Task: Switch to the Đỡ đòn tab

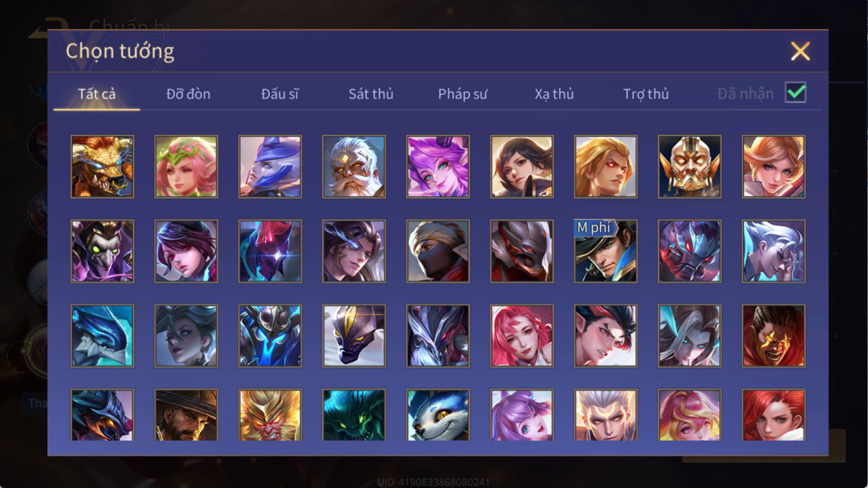Action: point(188,94)
